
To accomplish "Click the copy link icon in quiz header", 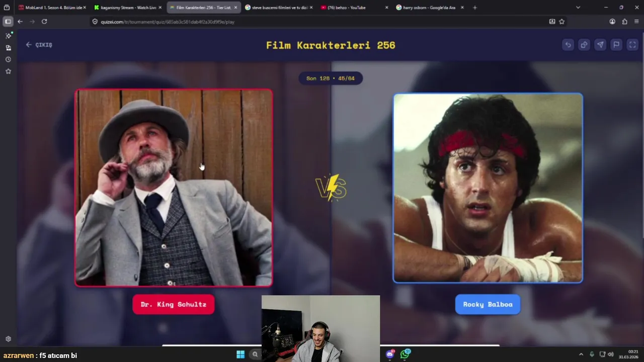I will pos(584,45).
